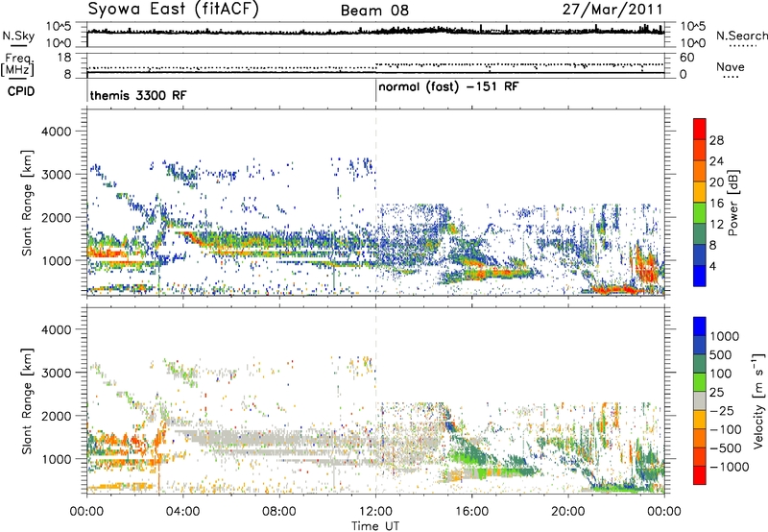Click the CPID change marker before 'normal (fast)'
Image resolution: width=768 pixels, height=532 pixels.
pos(375,91)
